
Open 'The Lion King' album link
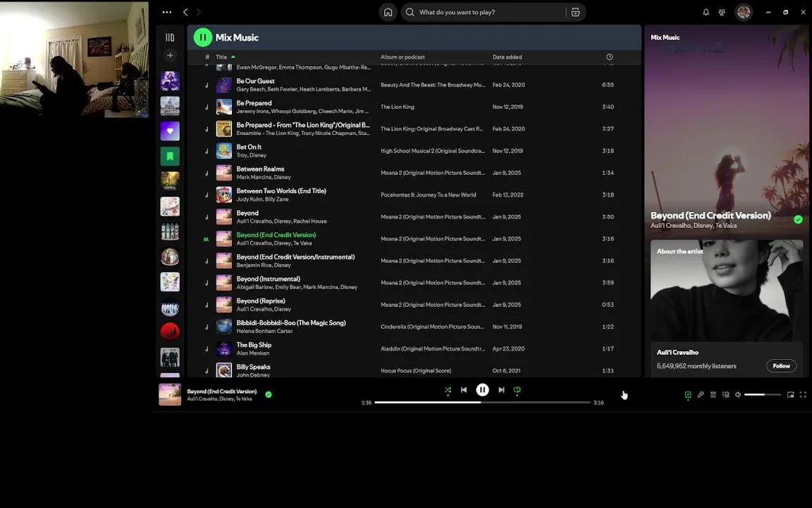pyautogui.click(x=398, y=107)
